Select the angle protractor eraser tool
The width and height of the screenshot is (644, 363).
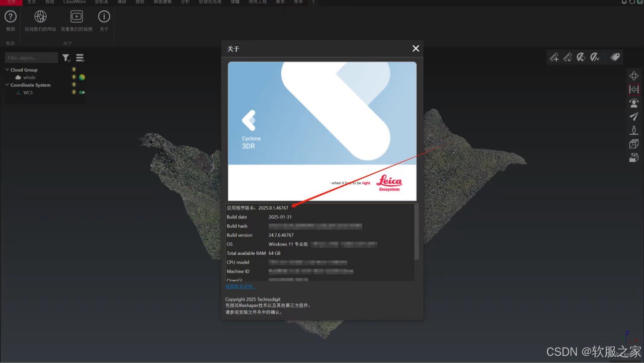click(x=581, y=57)
